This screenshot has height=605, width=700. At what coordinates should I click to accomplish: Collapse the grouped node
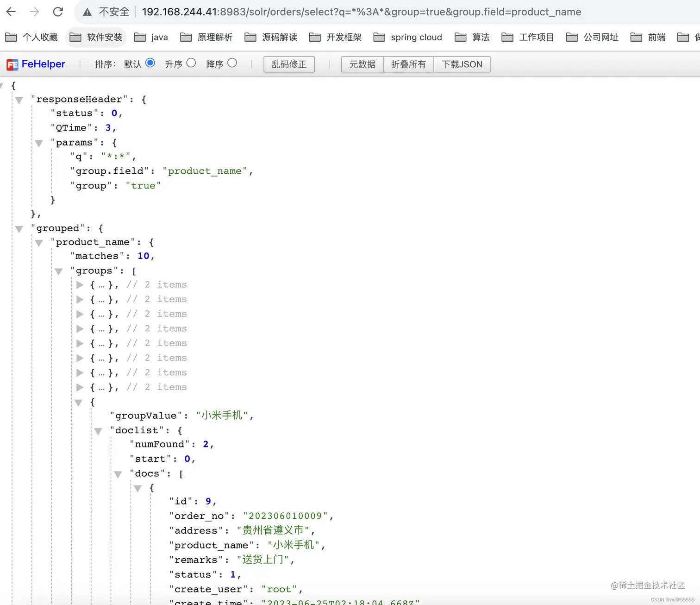pos(19,229)
